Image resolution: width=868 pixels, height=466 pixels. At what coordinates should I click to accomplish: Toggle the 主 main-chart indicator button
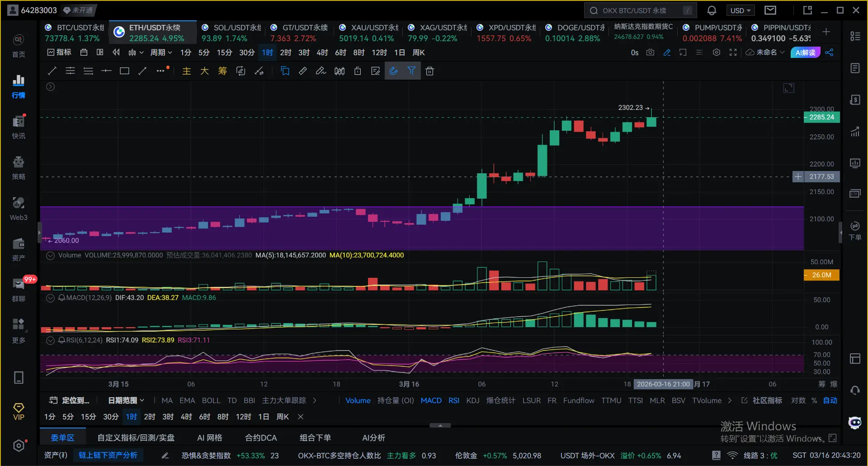pos(186,71)
